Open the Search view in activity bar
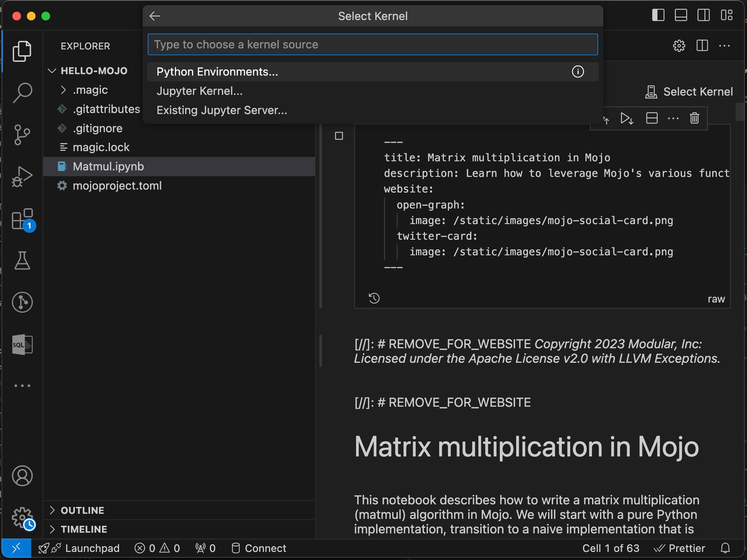This screenshot has height=560, width=747. click(22, 93)
